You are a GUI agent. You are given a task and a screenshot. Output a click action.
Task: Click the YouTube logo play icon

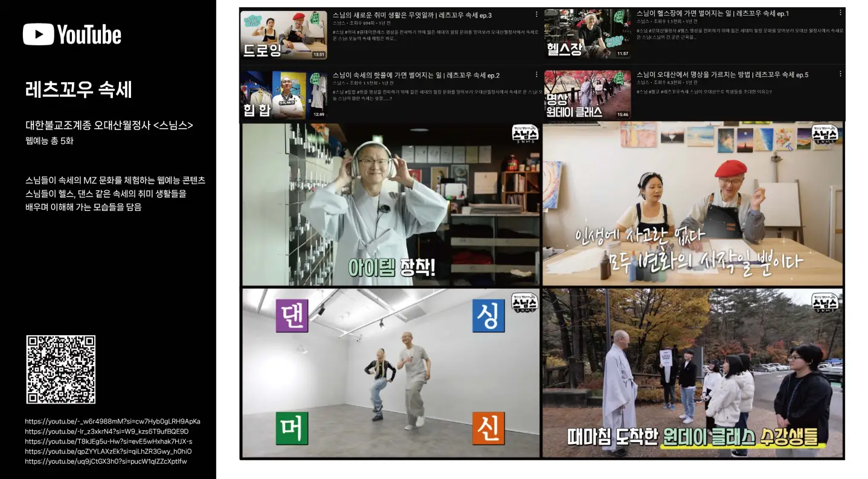39,34
